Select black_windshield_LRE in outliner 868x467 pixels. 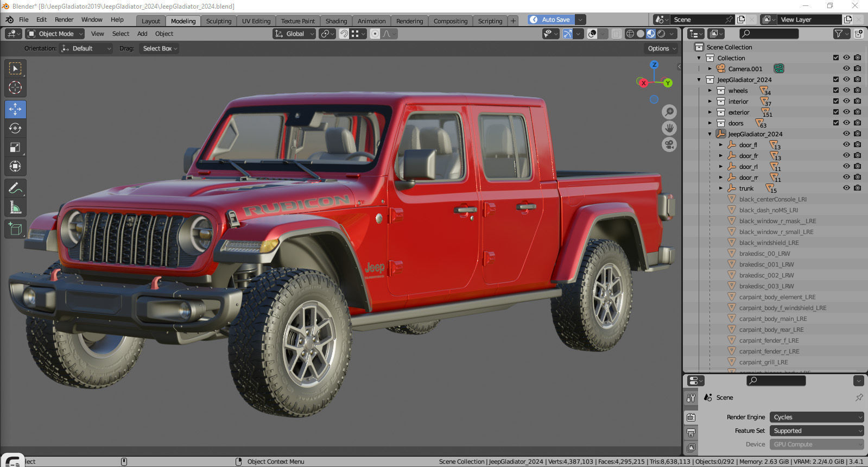point(769,243)
